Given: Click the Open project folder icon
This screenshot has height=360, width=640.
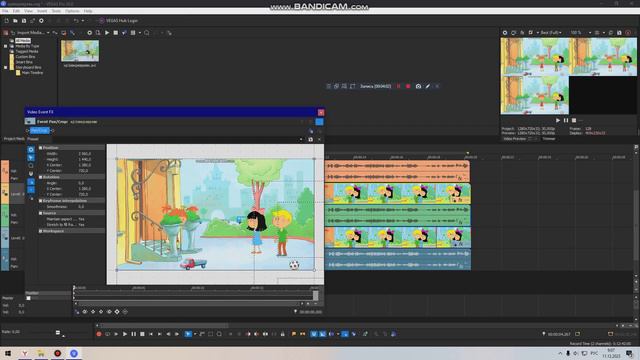Looking at the screenshot, I should (15, 20).
